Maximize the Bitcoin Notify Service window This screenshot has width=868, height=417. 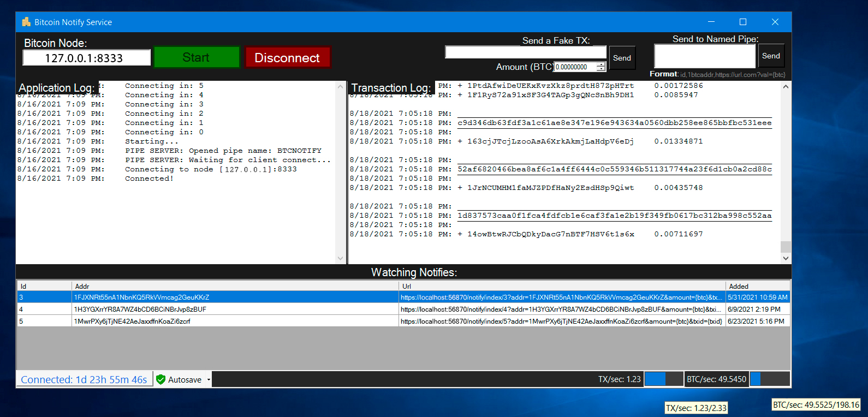[743, 22]
